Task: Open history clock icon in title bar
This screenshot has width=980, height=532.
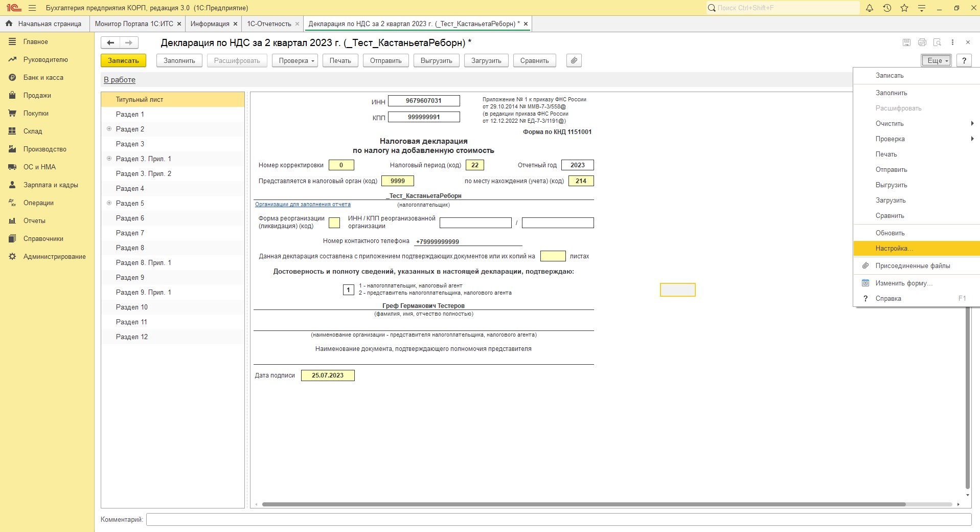Action: click(x=887, y=8)
